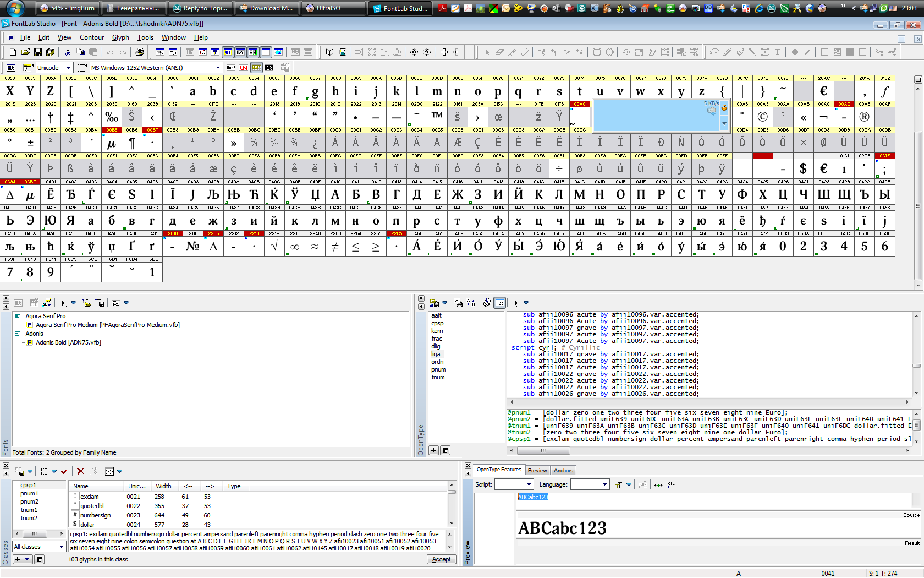Open the Contour menu
924x578 pixels.
92,37
